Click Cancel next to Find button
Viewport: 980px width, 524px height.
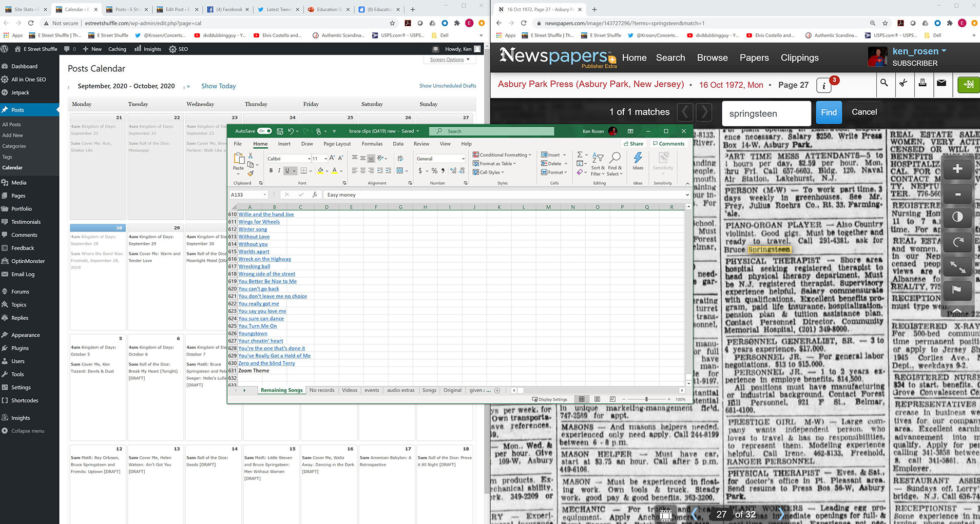[x=864, y=112]
